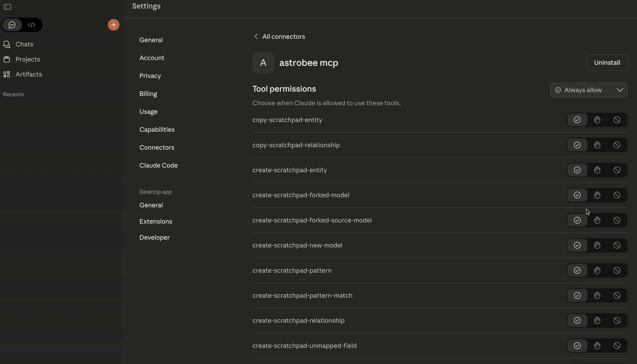Start a new chat with the plus icon
The image size is (637, 364).
point(113,24)
